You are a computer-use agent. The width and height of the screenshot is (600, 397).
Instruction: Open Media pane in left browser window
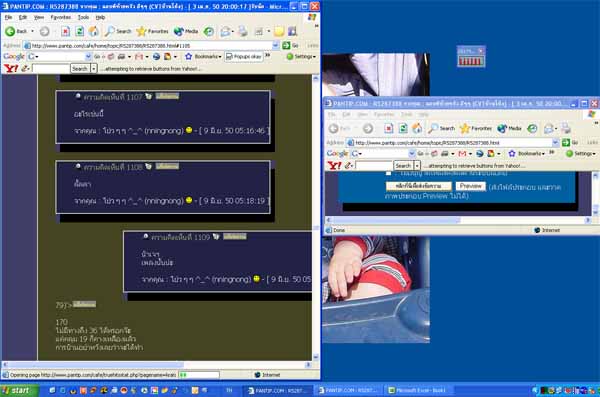click(x=186, y=31)
